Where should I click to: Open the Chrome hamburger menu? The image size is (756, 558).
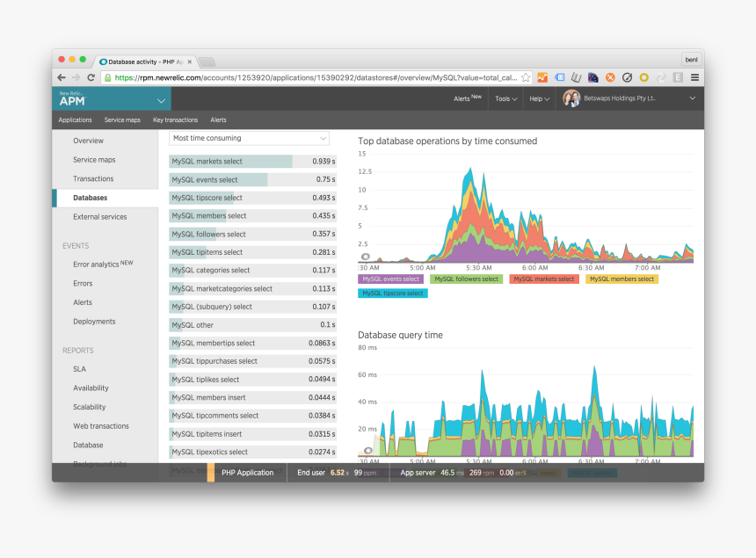(694, 77)
